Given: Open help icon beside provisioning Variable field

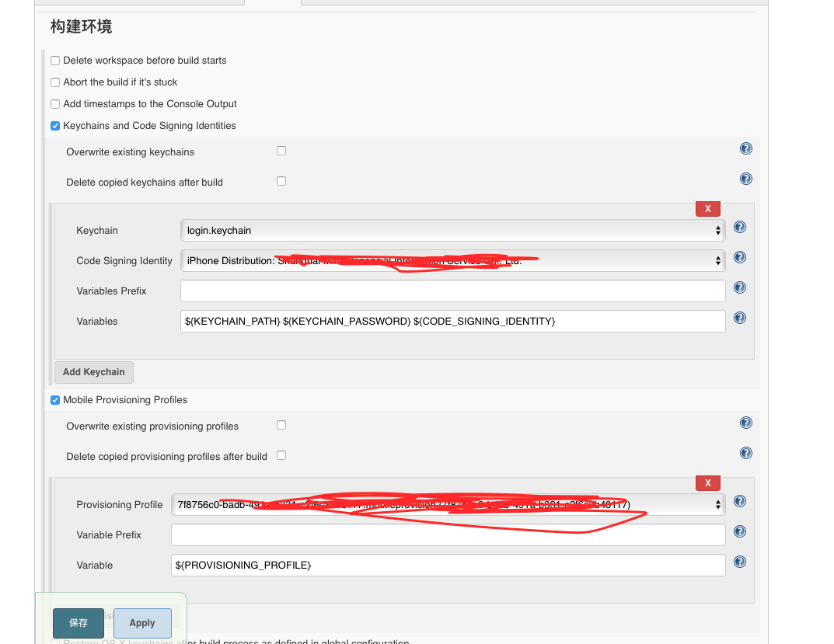Looking at the screenshot, I should 739,562.
